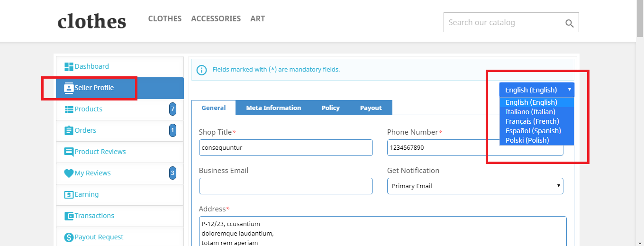Select Italiano (Italian) from language list

(530, 112)
